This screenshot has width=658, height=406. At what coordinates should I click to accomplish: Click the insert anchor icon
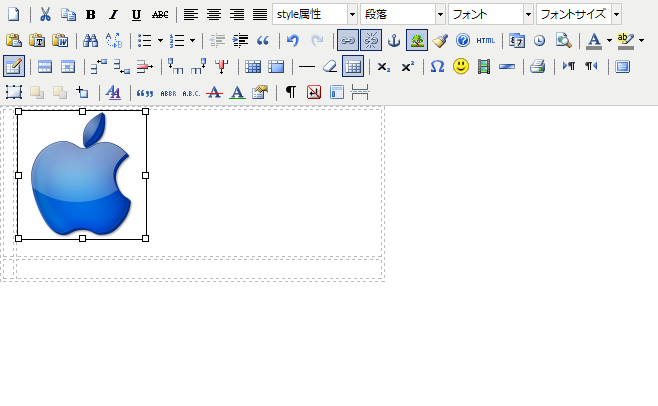(x=393, y=41)
